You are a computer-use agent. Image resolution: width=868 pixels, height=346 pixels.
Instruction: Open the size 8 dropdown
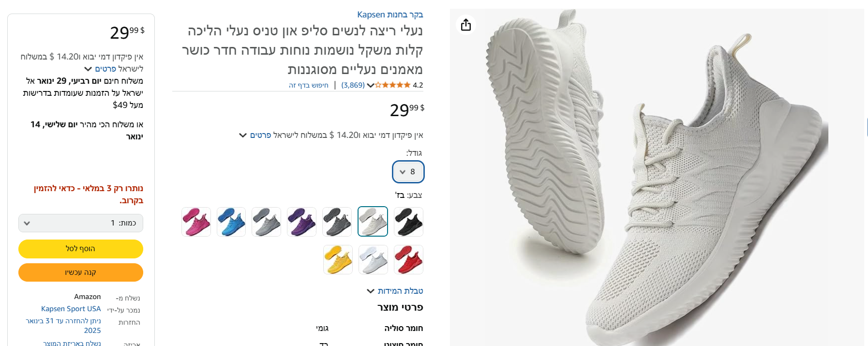click(x=408, y=172)
